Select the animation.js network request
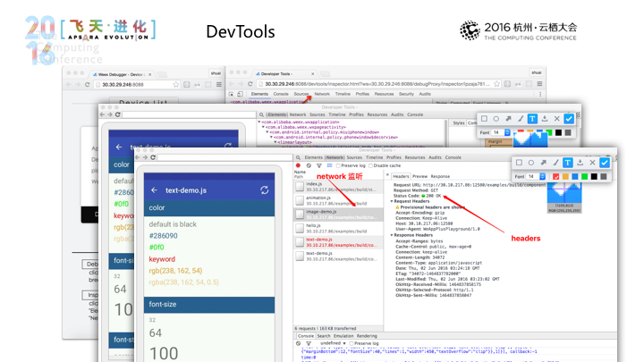Image resolution: width=644 pixels, height=362 pixels. pyautogui.click(x=338, y=200)
